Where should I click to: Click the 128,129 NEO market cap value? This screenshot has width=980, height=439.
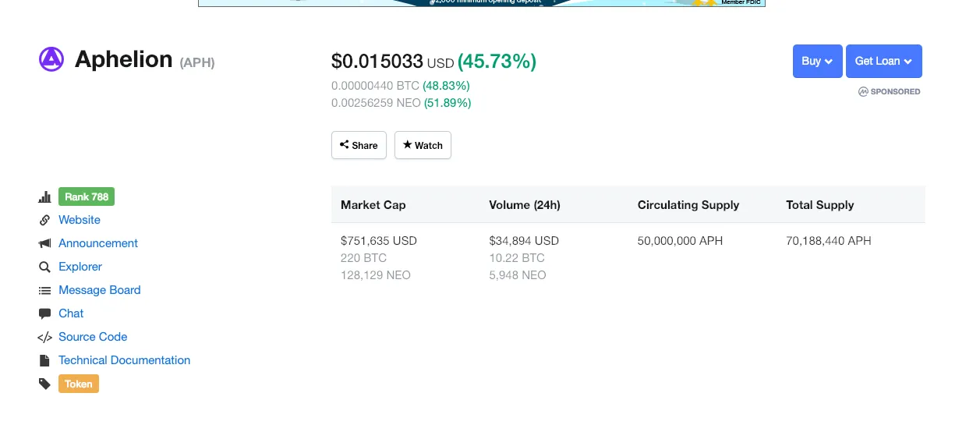[376, 275]
